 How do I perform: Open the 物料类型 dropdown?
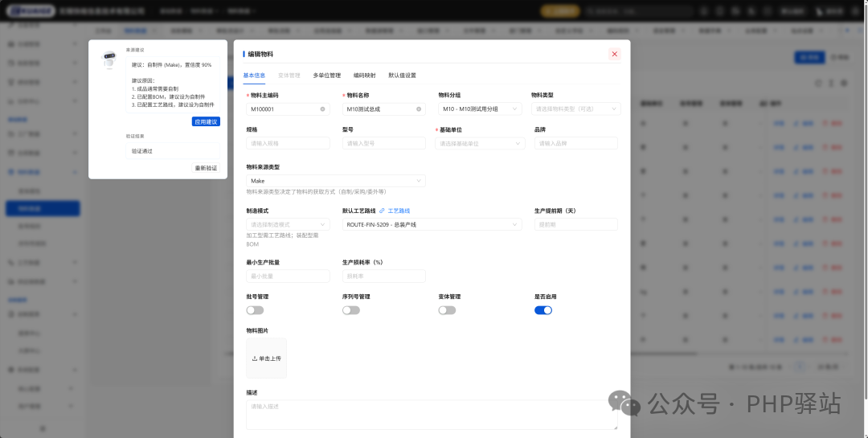click(x=575, y=109)
